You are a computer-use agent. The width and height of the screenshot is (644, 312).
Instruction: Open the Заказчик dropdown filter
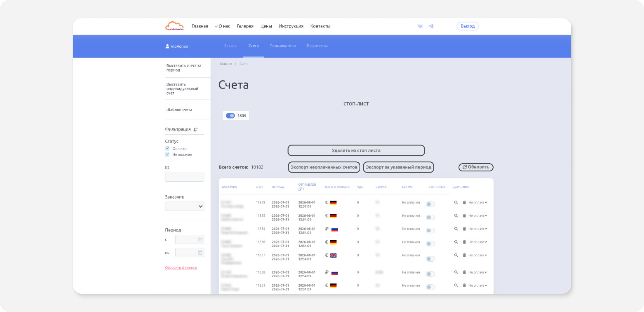184,206
